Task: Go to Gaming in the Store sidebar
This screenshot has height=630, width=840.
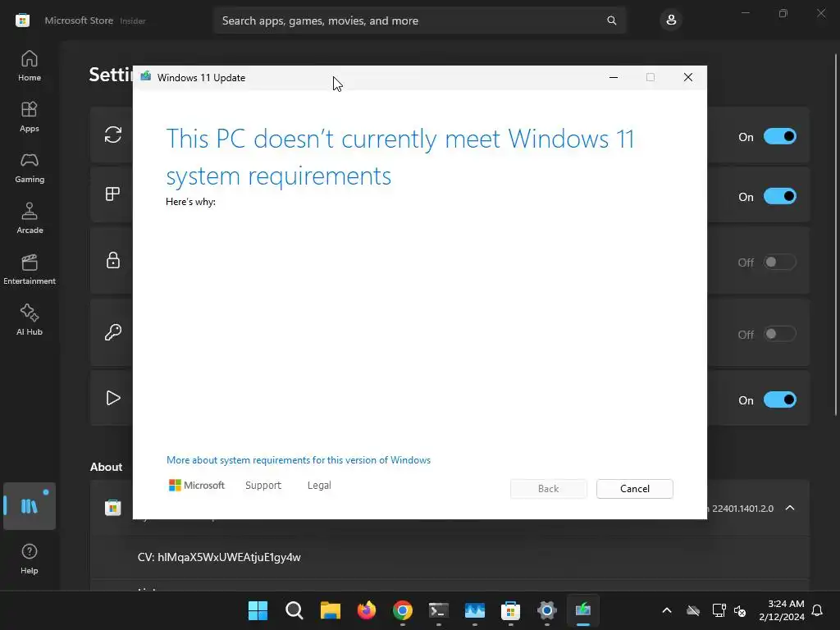Action: [30, 167]
